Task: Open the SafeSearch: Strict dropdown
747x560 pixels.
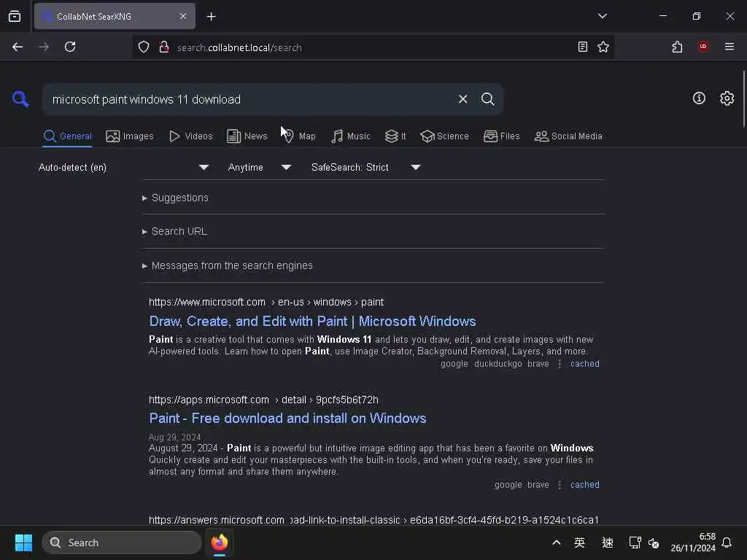Action: click(x=366, y=167)
